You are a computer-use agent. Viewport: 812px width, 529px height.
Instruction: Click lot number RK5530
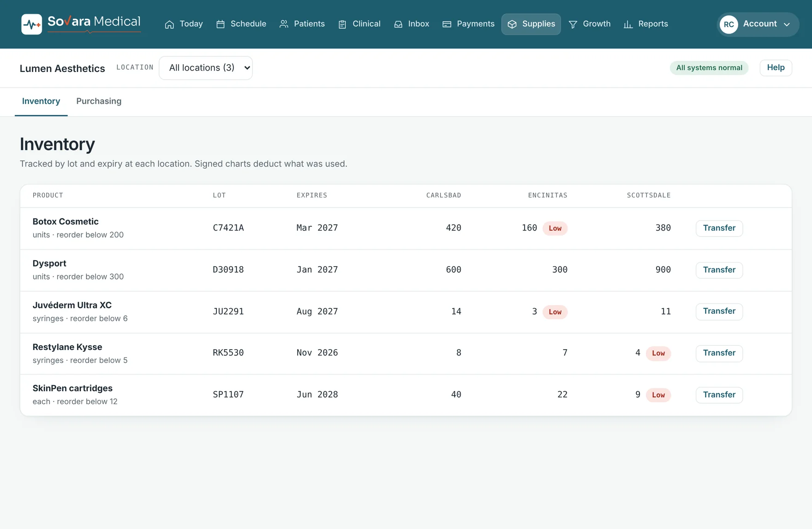228,353
